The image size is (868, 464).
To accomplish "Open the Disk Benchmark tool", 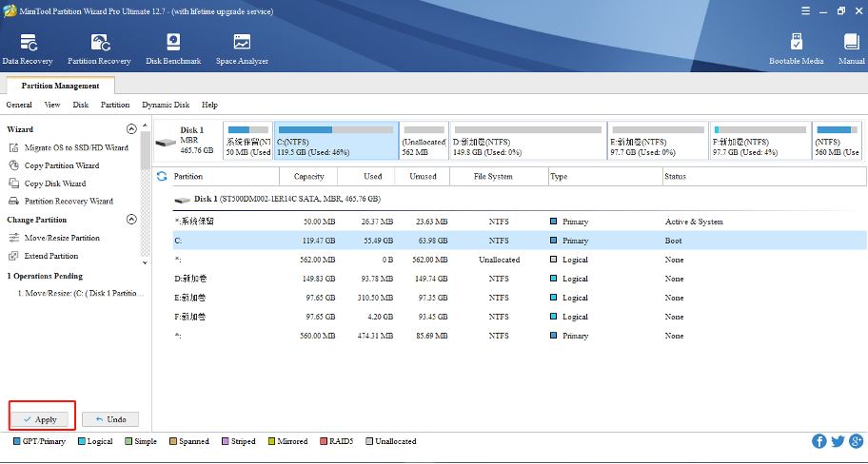I will 173,49.
